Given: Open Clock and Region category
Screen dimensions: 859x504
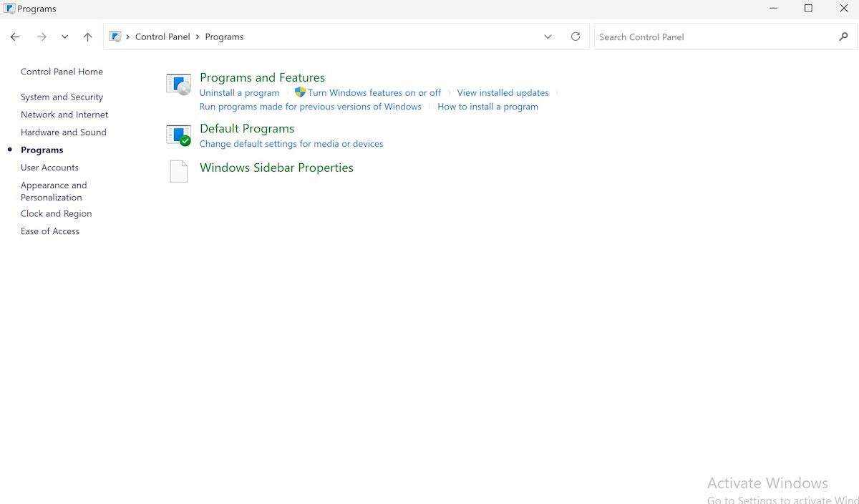Looking at the screenshot, I should [56, 213].
